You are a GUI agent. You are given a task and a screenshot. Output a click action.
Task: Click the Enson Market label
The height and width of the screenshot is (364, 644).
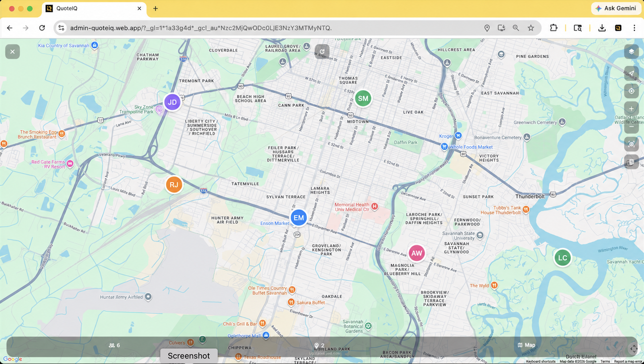coord(275,223)
